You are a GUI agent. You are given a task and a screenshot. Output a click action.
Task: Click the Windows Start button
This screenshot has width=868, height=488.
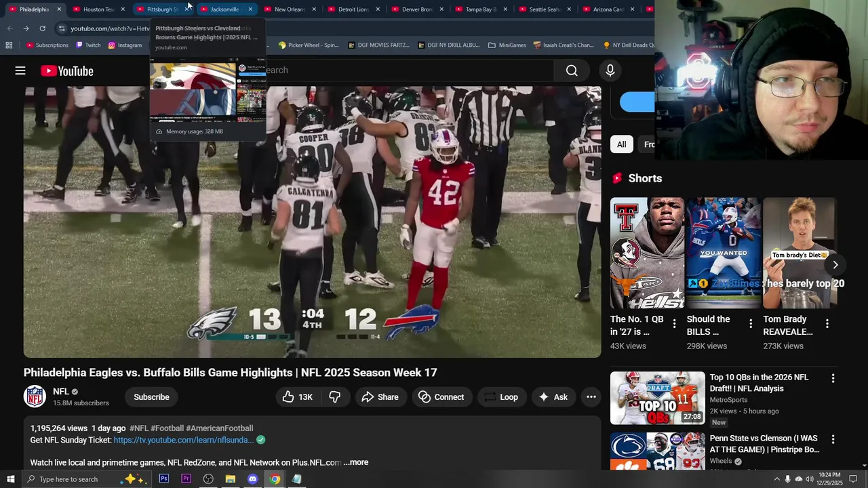(10, 479)
